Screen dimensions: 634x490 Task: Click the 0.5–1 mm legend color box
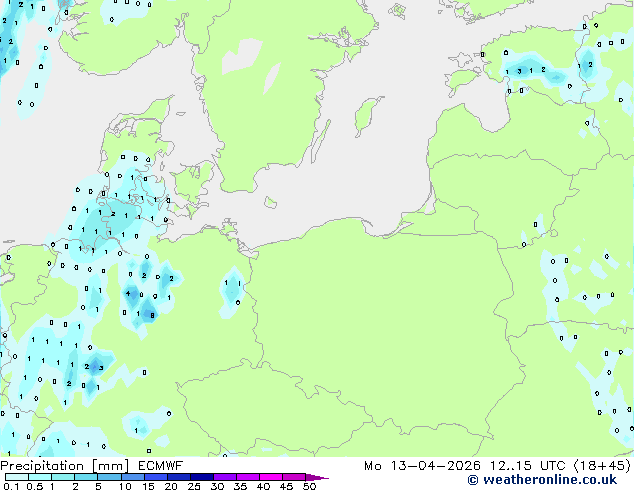click(40, 477)
